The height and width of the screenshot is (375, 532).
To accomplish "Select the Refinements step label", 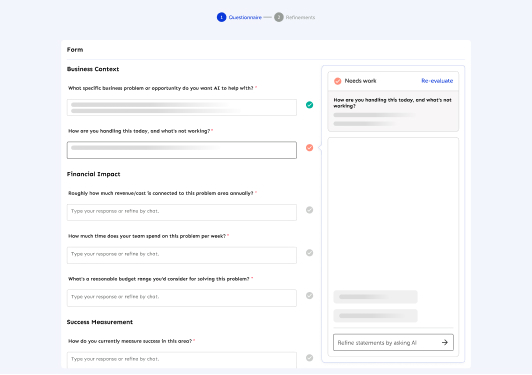I will tap(300, 17).
